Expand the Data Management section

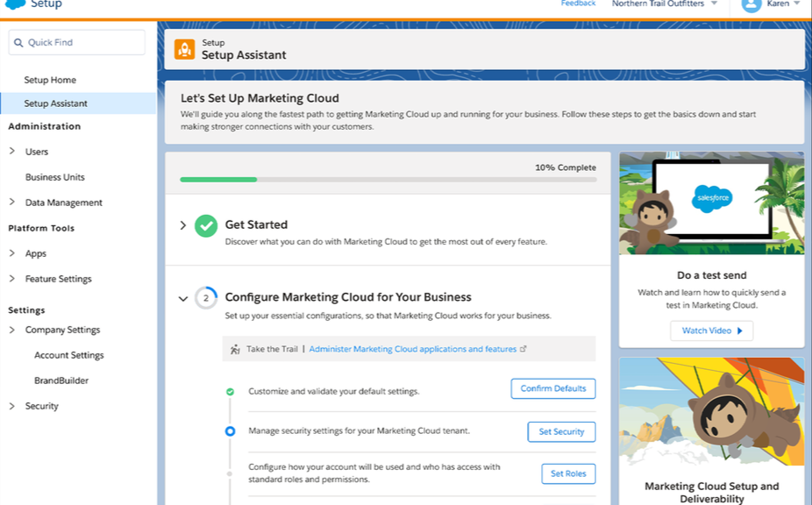pyautogui.click(x=12, y=202)
